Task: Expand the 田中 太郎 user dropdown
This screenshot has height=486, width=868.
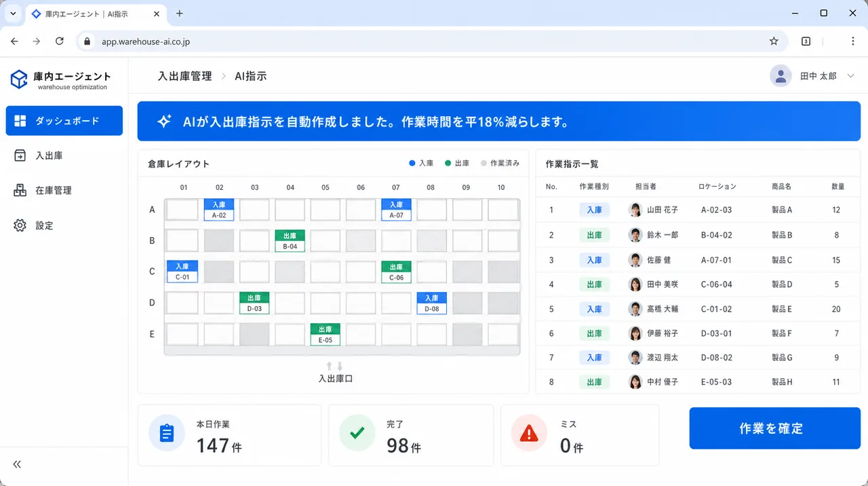Action: 851,76
